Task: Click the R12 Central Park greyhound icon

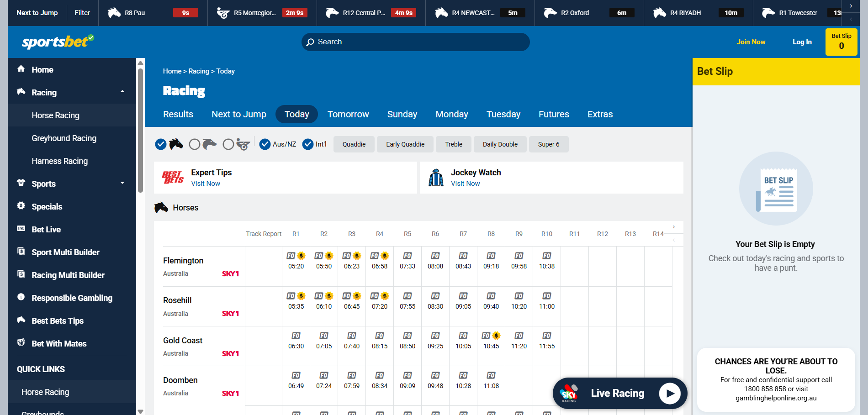Action: point(332,13)
